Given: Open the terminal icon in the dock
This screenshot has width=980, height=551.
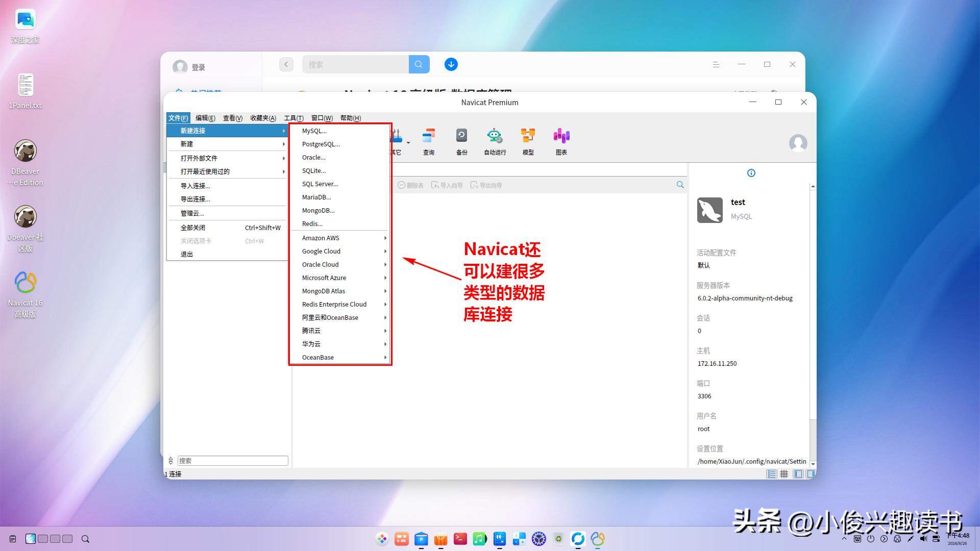Looking at the screenshot, I should click(460, 539).
